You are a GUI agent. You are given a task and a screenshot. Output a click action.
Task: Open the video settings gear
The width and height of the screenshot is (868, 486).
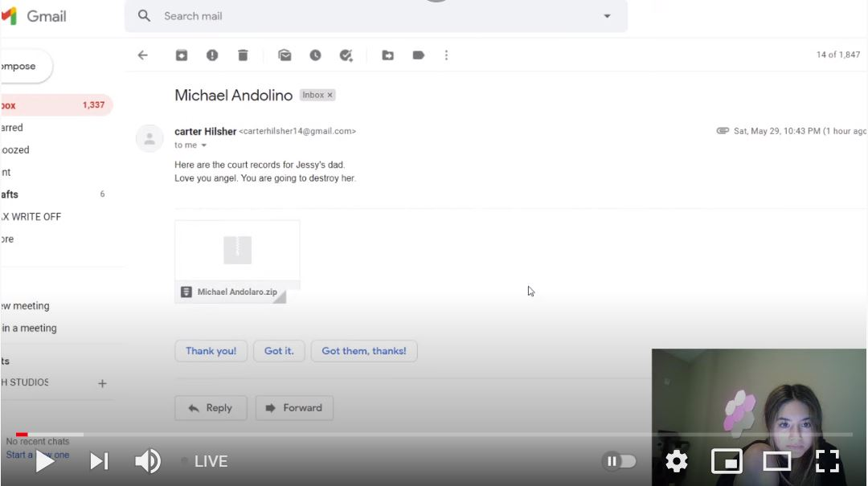(x=677, y=461)
